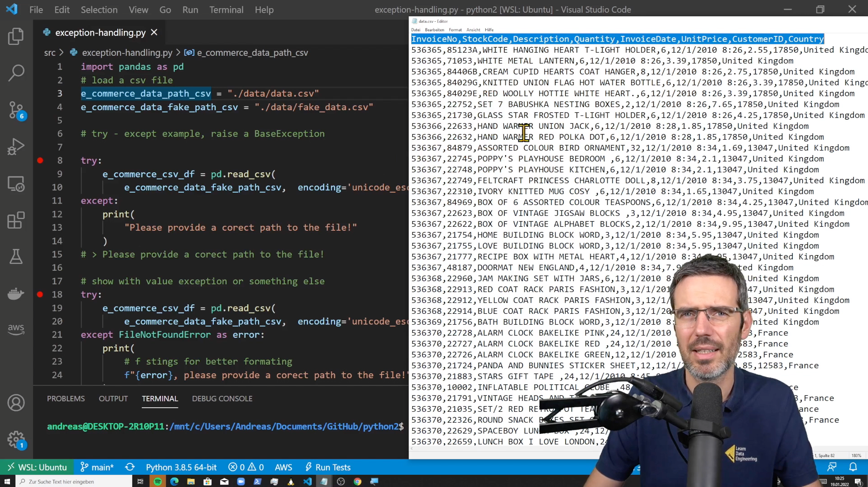Click Run Tests in the status bar
868x487 pixels.
[x=328, y=467]
